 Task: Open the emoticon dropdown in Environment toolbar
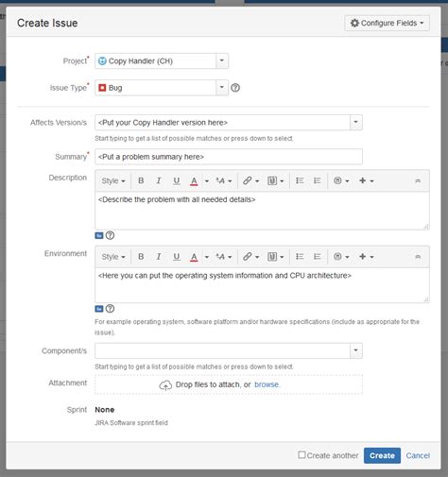[x=341, y=257]
